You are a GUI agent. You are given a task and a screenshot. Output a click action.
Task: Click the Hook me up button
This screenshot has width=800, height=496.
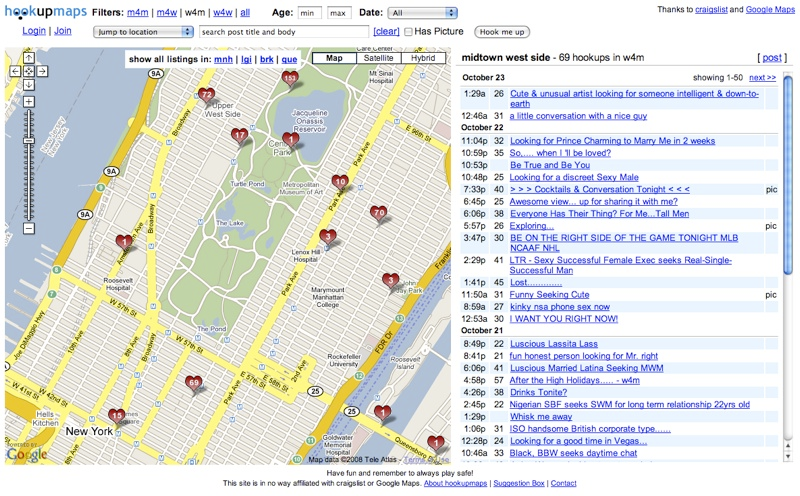coord(502,32)
